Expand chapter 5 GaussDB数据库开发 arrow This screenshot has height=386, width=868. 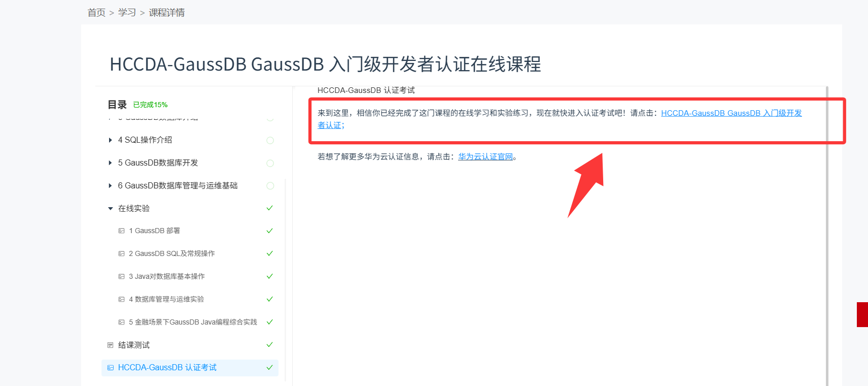tap(110, 163)
